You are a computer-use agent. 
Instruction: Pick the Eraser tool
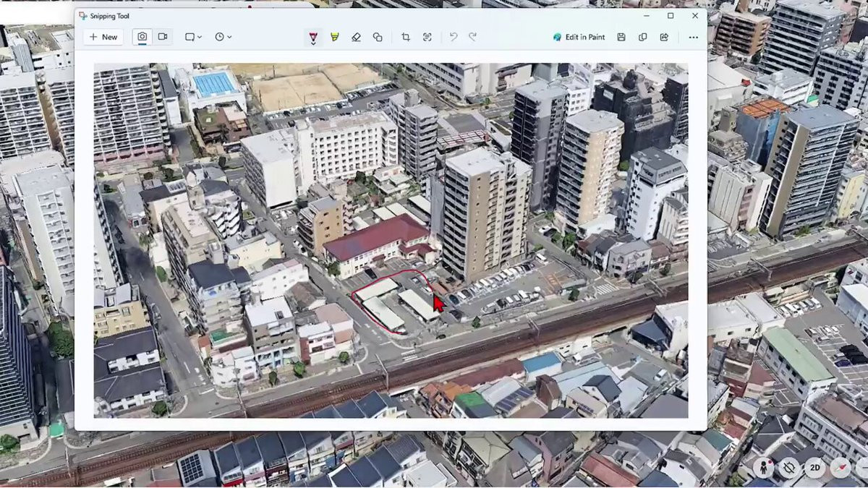pos(356,37)
